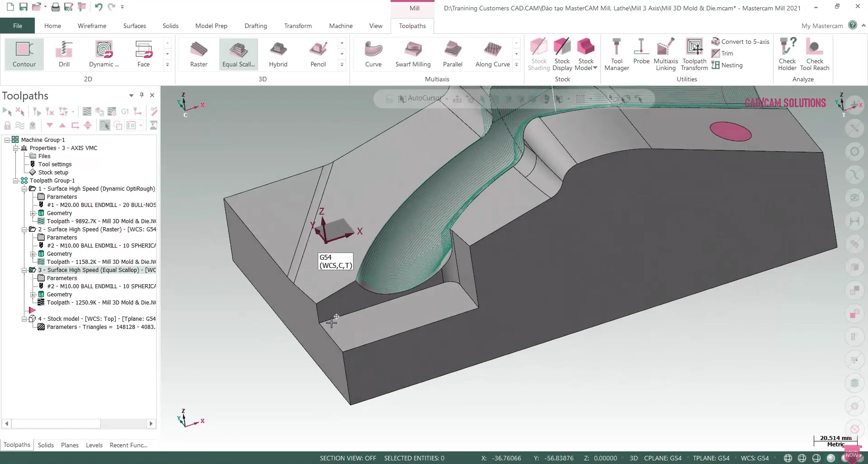
Task: Expand the 3D toolpath gallery dropdown
Action: tap(342, 65)
